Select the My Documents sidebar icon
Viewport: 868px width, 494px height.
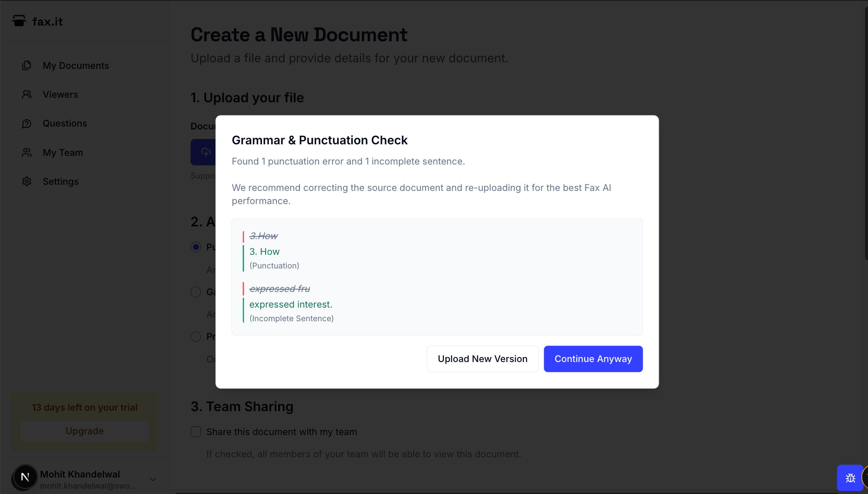click(x=27, y=65)
